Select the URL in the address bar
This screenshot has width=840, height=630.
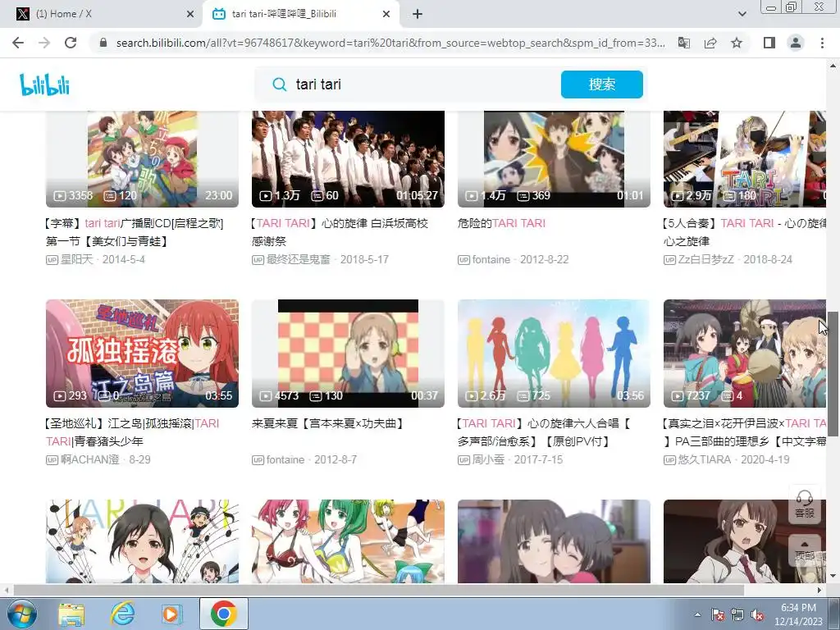click(x=390, y=43)
